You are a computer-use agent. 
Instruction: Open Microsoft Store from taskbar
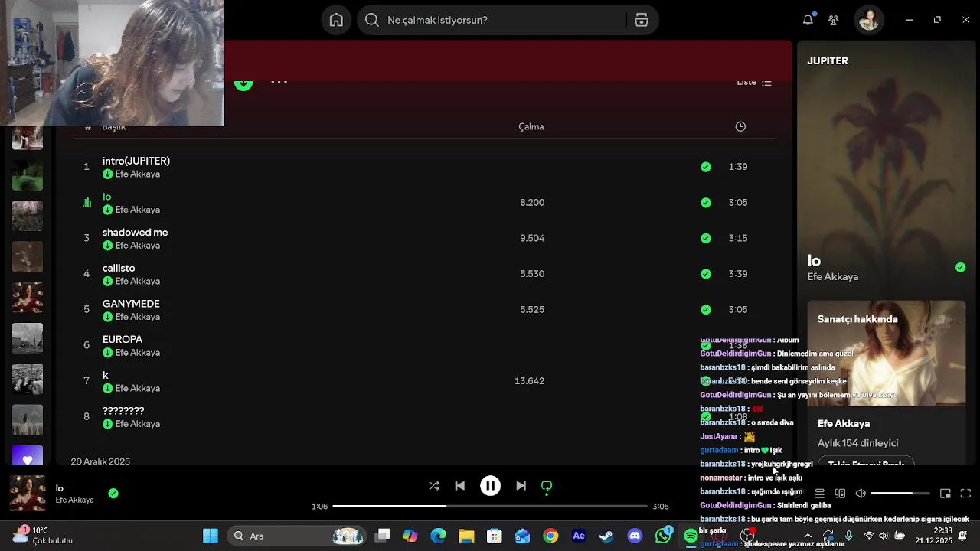[x=495, y=536]
